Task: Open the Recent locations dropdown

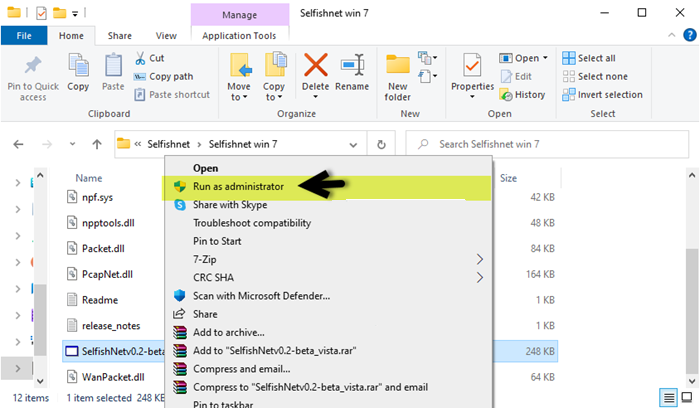Action: [x=72, y=144]
